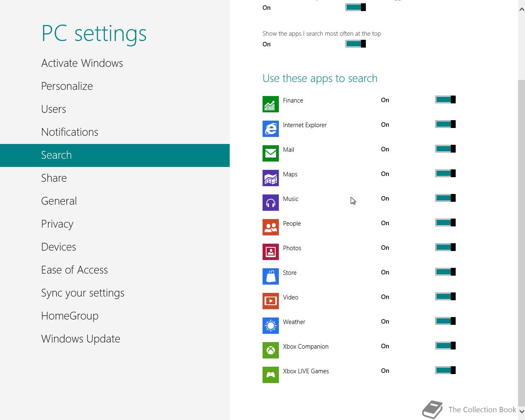Open the Users settings page
The height and width of the screenshot is (420, 525).
tap(115, 109)
